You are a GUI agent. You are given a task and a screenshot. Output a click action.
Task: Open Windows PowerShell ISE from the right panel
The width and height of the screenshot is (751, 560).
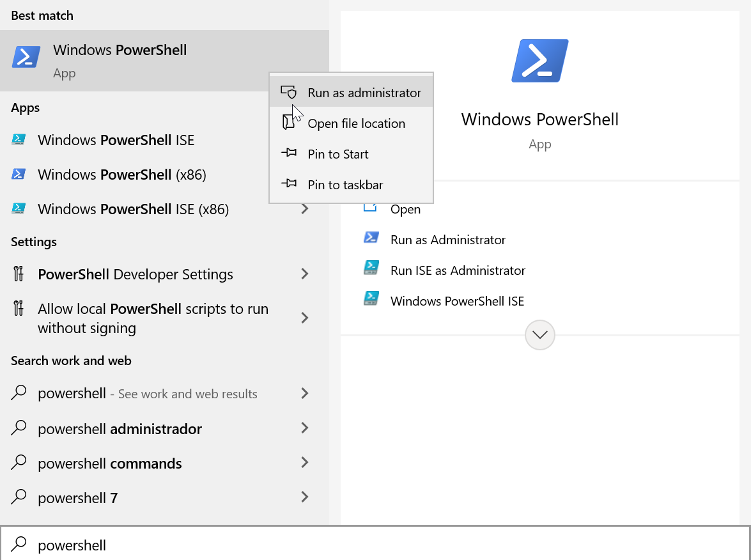tap(456, 300)
